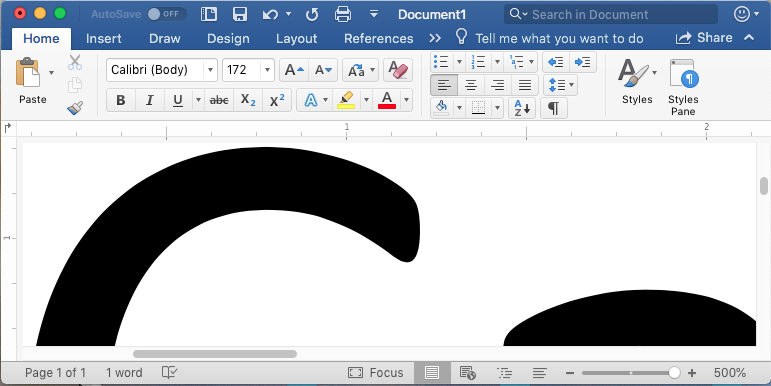771x386 pixels.
Task: Open the Layout tab
Action: (297, 38)
